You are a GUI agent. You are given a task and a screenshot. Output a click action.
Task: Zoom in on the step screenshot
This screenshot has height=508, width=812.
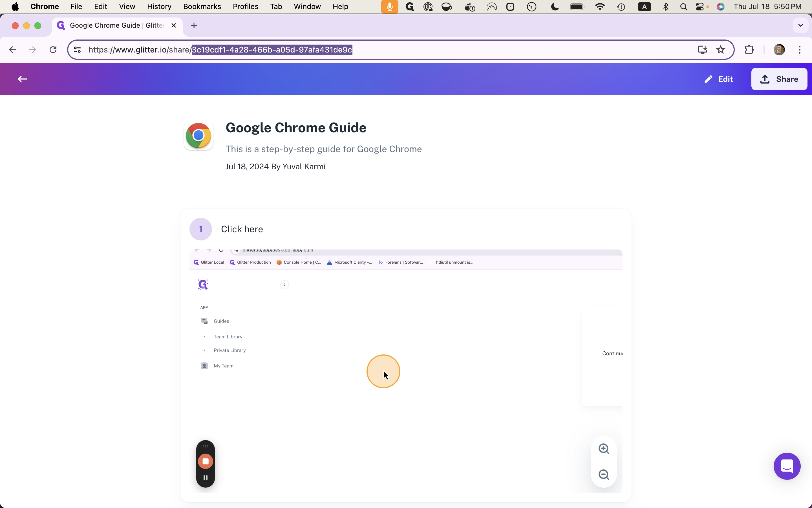click(x=604, y=448)
